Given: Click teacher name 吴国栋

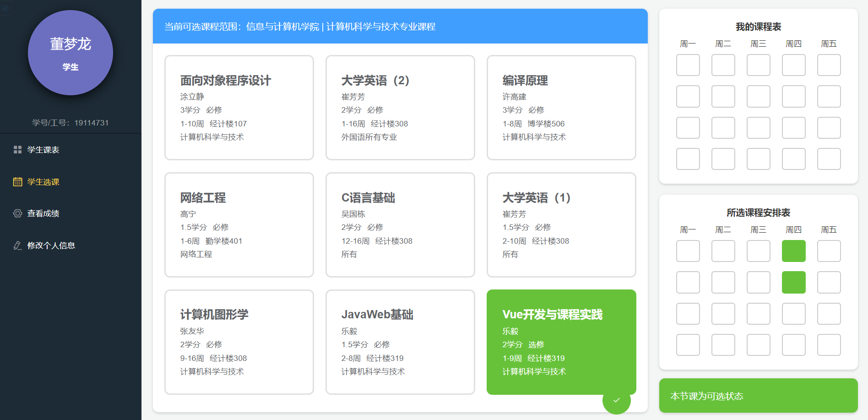Looking at the screenshot, I should tap(353, 214).
